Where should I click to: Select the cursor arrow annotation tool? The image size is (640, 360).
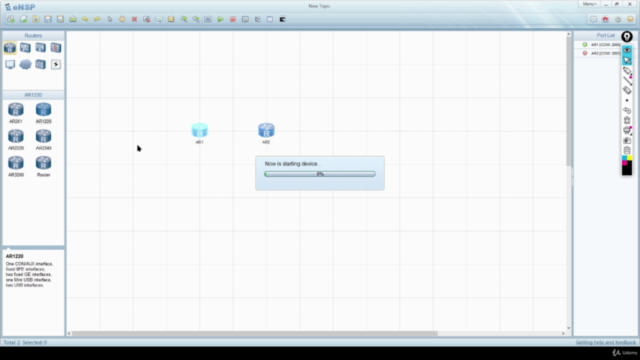[x=627, y=60]
